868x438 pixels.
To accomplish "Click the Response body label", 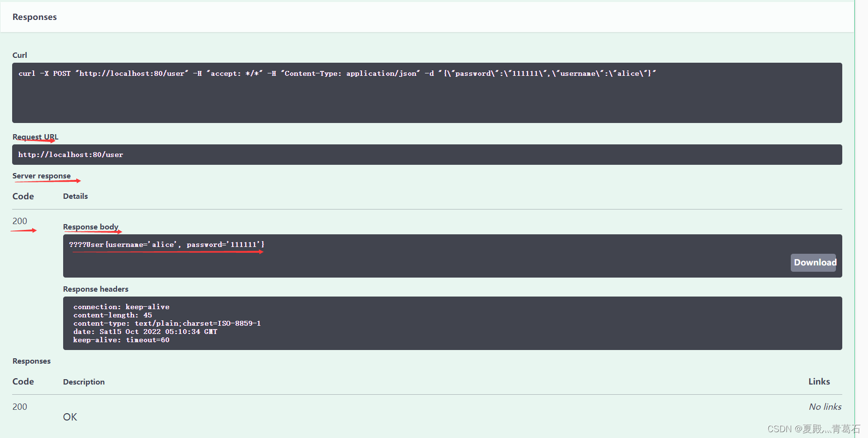I will pos(91,227).
